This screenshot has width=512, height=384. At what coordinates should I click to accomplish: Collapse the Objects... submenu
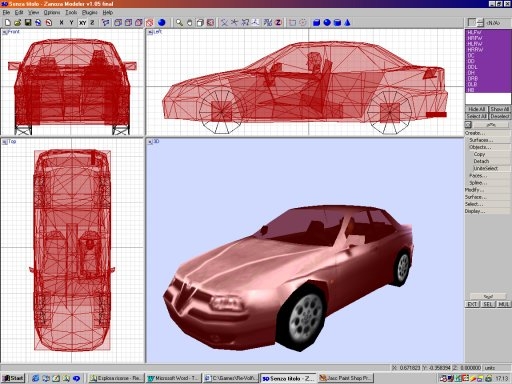(489, 147)
